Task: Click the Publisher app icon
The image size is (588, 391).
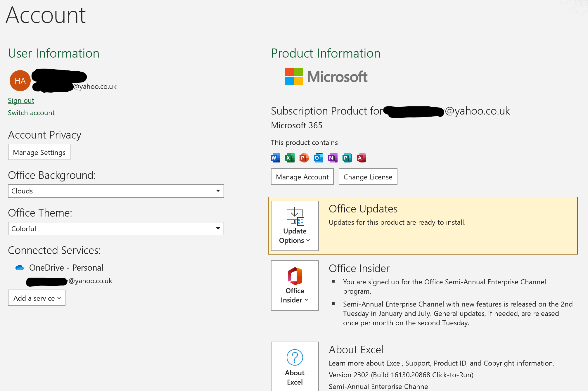Action: (x=347, y=158)
